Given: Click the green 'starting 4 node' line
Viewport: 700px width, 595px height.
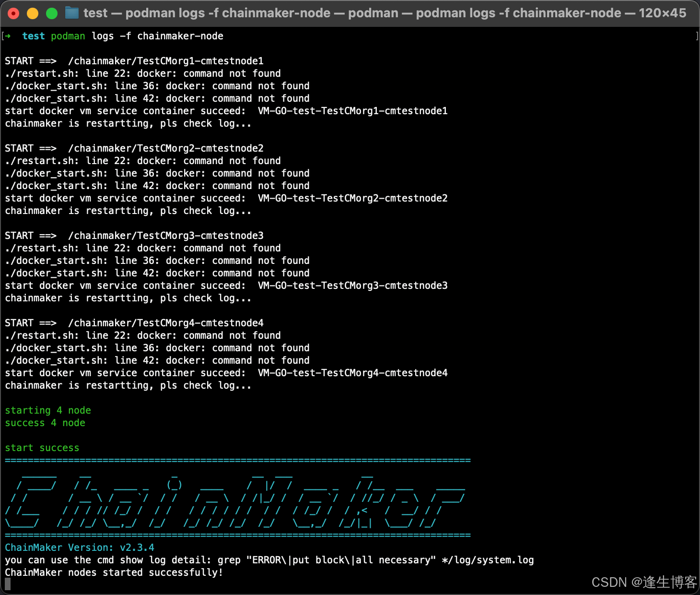Looking at the screenshot, I should coord(48,410).
